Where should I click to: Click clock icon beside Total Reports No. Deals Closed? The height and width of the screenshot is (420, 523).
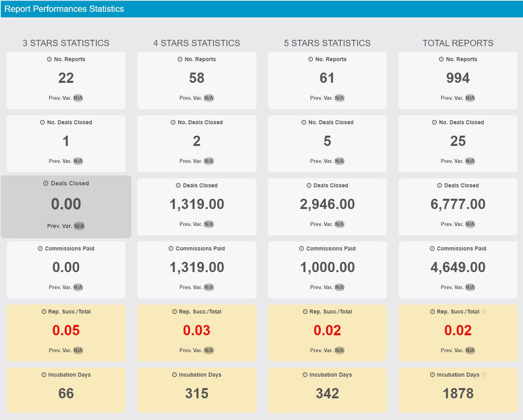(434, 122)
